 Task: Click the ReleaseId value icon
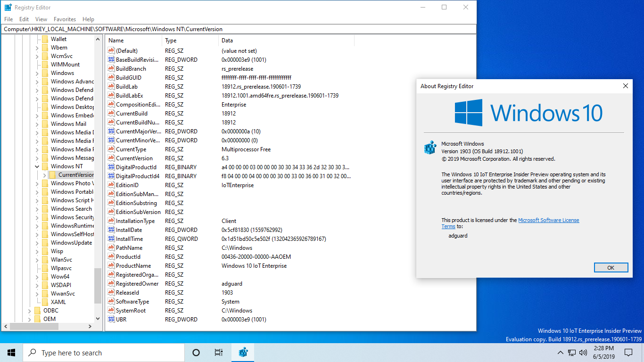111,293
